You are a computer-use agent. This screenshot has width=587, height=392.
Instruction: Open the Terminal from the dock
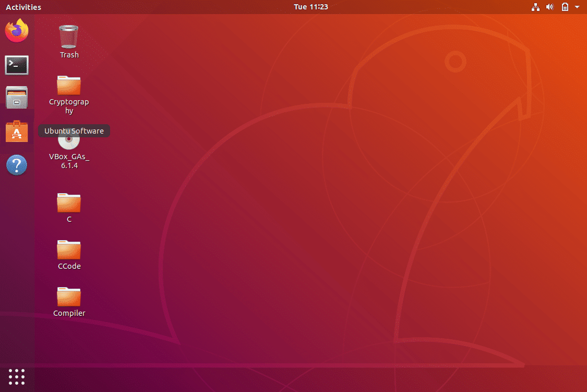[17, 65]
